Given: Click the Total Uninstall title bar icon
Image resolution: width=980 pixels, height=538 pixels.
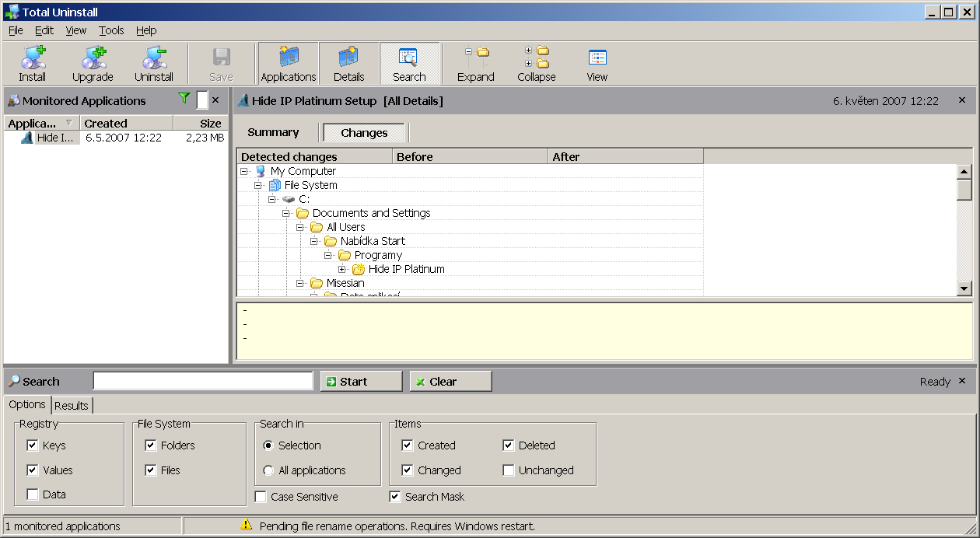Looking at the screenshot, I should [x=12, y=12].
